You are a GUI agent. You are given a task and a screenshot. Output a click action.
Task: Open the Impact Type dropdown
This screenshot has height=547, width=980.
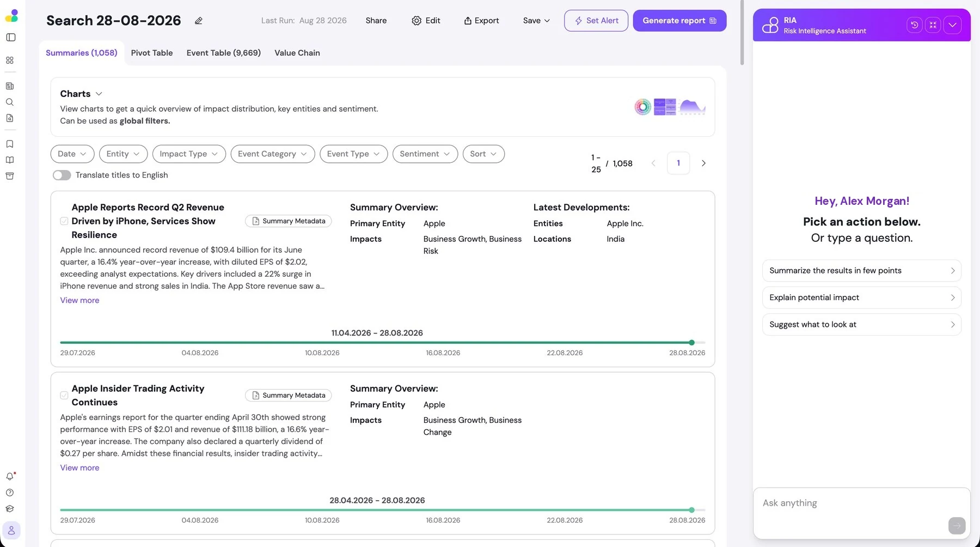tap(189, 154)
